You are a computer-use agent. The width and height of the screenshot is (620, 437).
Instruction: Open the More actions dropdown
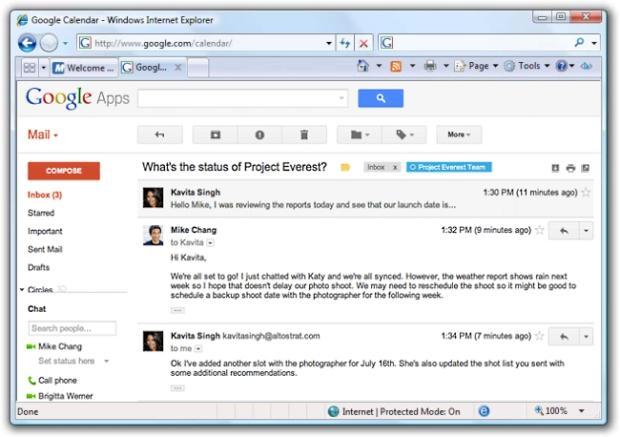click(x=459, y=135)
